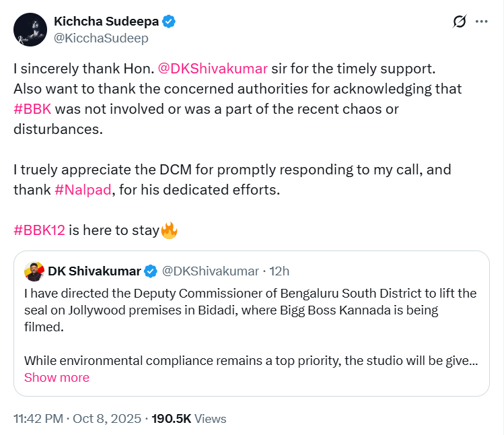504x435 pixels.
Task: Click DK Shivakumar name in quoted tweet
Action: (x=94, y=271)
